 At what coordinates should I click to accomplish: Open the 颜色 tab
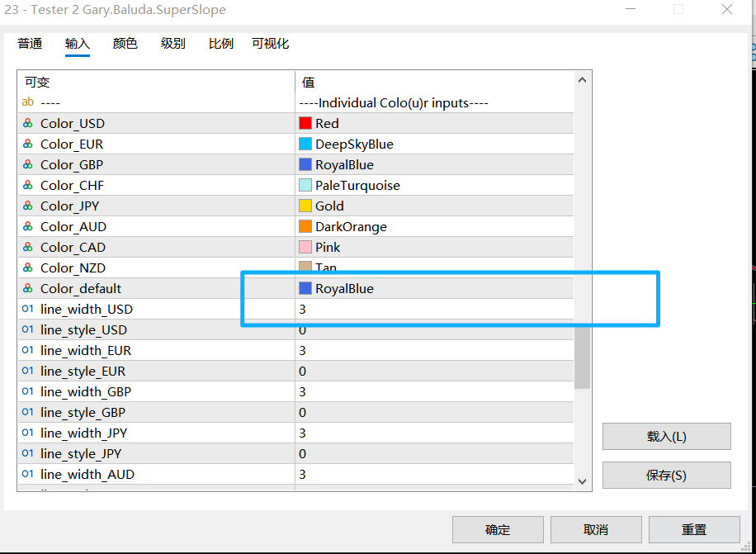pyautogui.click(x=125, y=44)
